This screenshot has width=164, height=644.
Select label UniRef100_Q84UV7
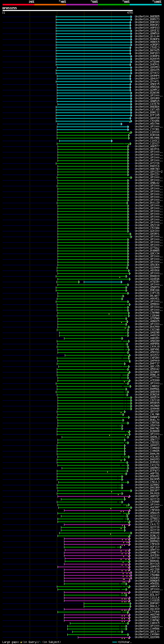147,79
